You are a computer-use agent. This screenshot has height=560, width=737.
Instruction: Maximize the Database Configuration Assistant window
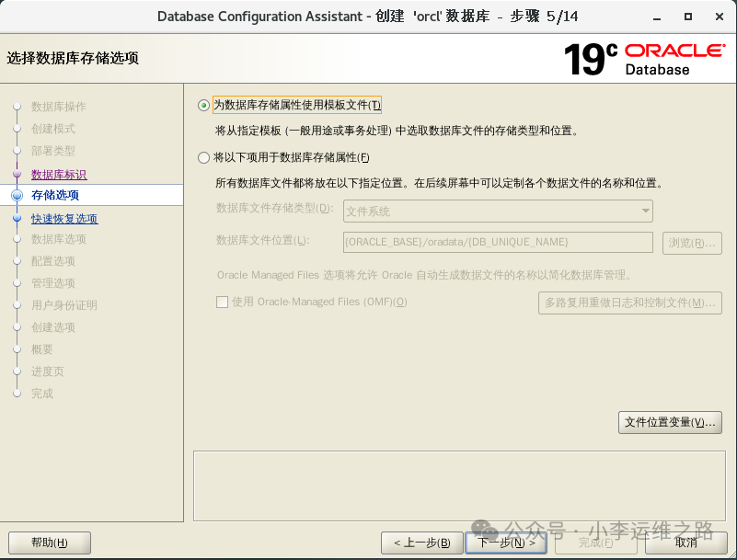688,17
